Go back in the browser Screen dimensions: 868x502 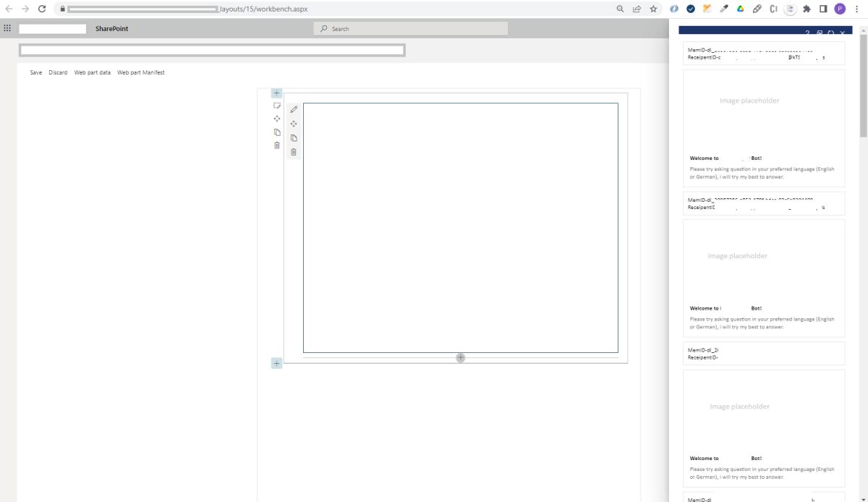click(9, 9)
